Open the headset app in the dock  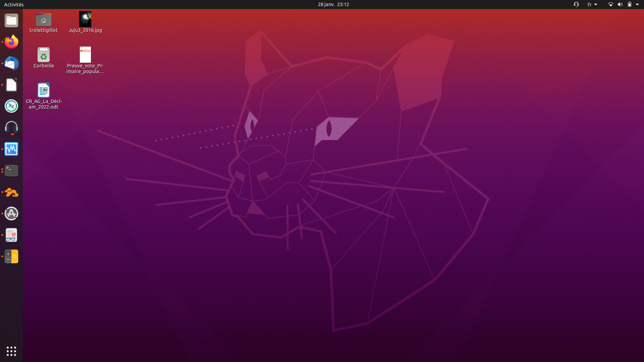(11, 128)
